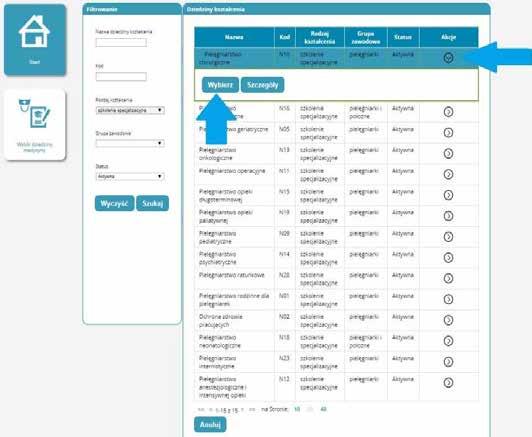Select Pielęgniarstwo ratunkowe name cell
Viewport: 532px width, 437px height.
point(234,279)
